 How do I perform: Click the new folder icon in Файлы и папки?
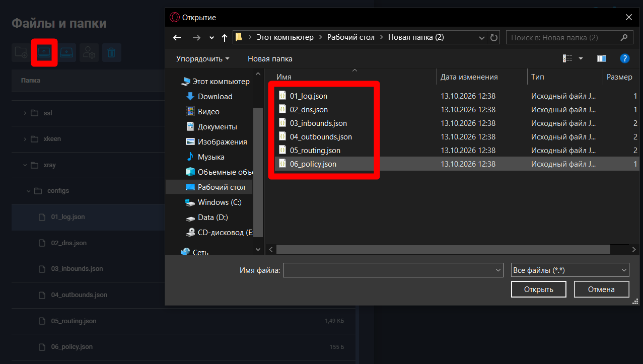(x=21, y=52)
